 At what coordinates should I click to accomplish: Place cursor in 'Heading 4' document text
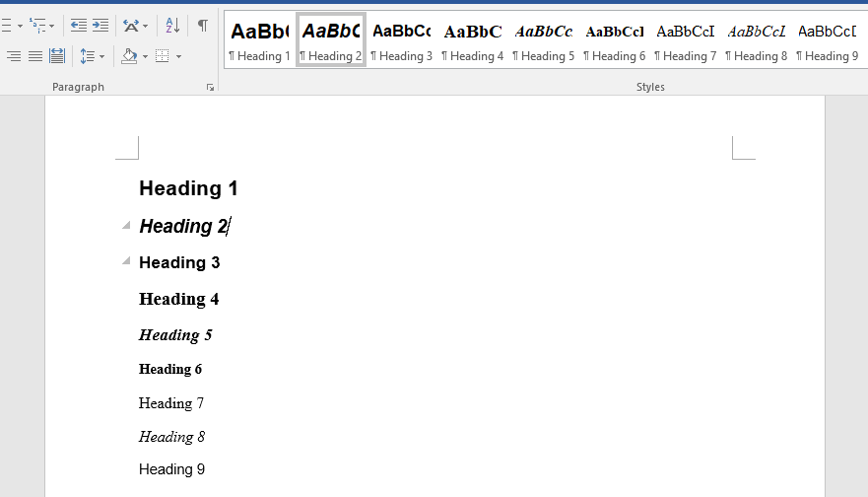pyautogui.click(x=178, y=299)
